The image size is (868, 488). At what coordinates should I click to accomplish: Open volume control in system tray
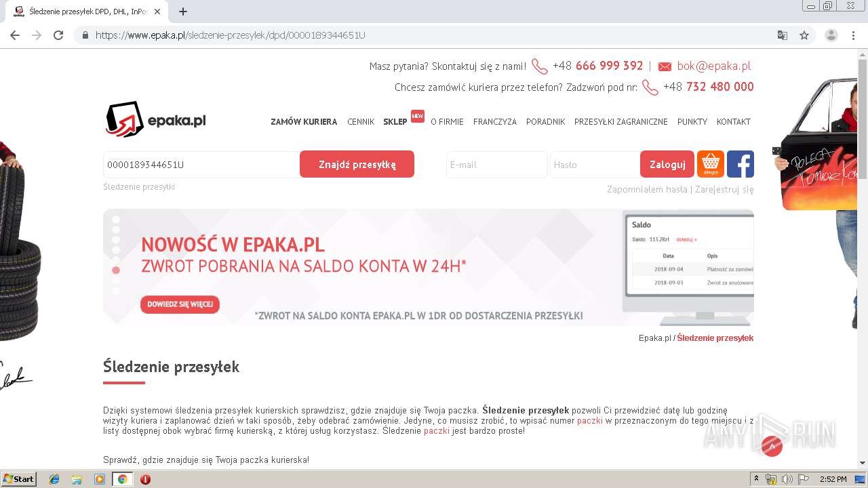tap(787, 479)
